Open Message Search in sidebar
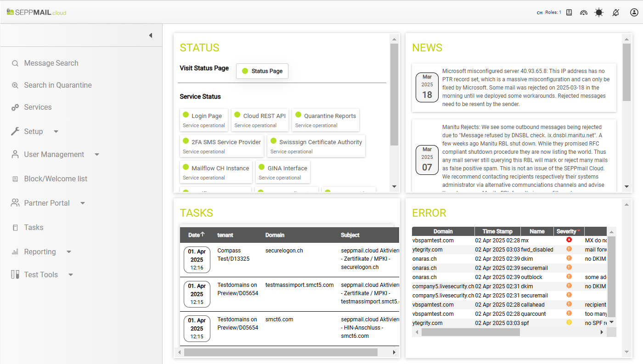 coord(51,63)
